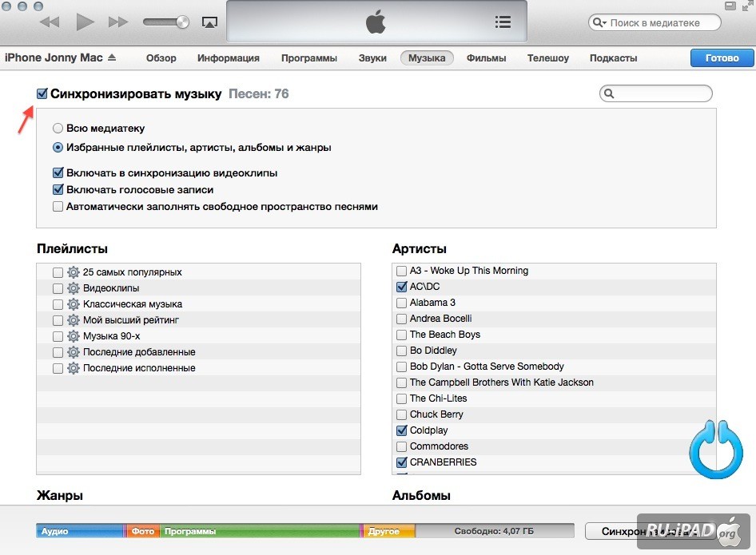Viewport: 756px width, 555px height.
Task: Check artist A3 - Woke Up This Morning
Action: (401, 271)
